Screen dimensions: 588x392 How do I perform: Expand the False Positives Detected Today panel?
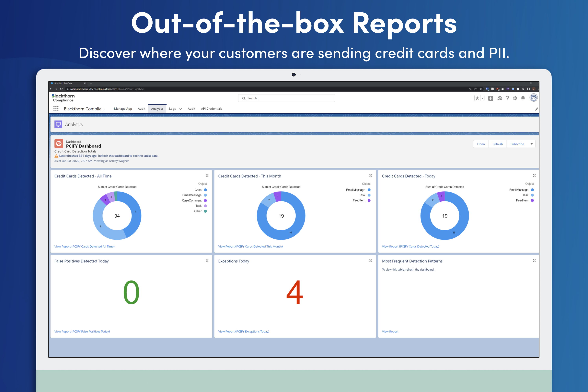pos(207,261)
